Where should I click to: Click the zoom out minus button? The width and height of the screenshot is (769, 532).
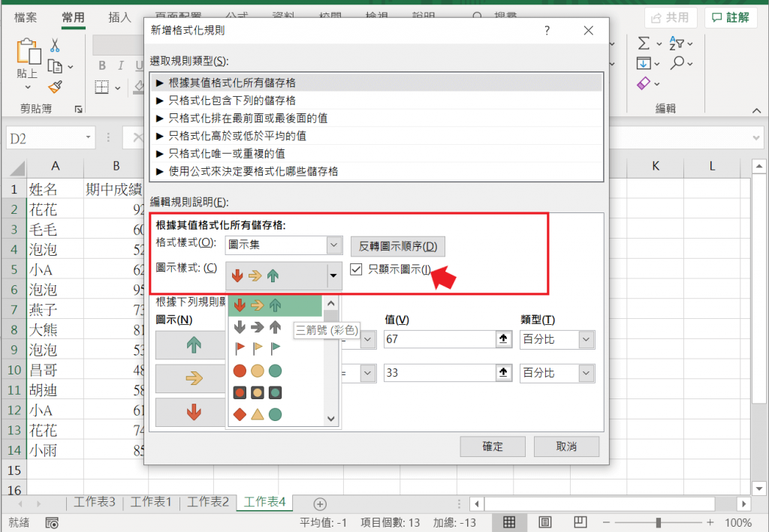tap(606, 523)
